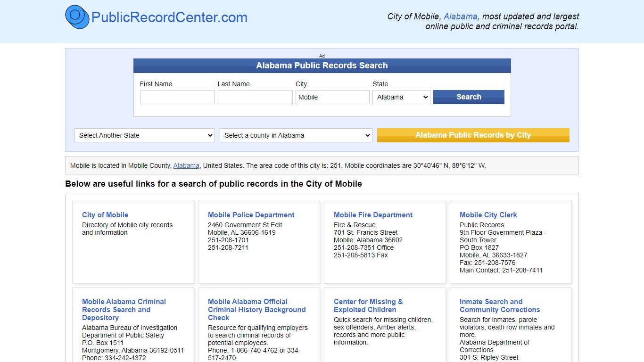644x362 pixels.
Task: Click Alabama Public Records by City button
Action: tap(473, 135)
